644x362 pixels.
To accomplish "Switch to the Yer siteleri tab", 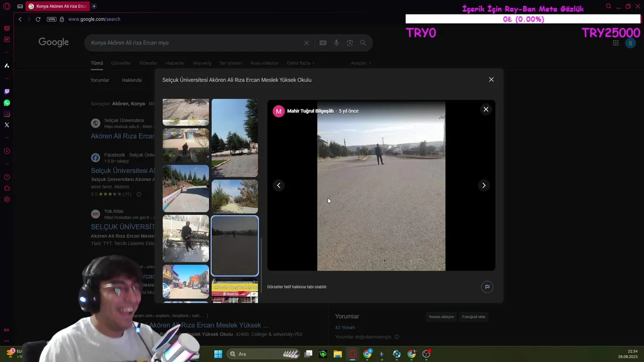I will (x=231, y=63).
